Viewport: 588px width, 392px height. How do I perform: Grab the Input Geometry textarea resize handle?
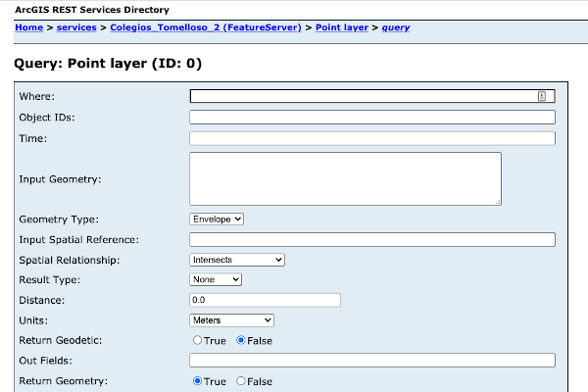(497, 201)
